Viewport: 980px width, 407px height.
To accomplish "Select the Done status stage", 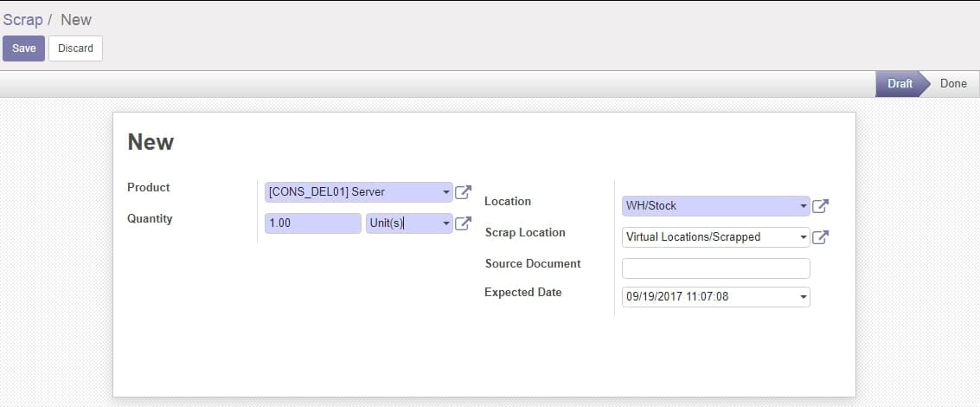I will [953, 84].
